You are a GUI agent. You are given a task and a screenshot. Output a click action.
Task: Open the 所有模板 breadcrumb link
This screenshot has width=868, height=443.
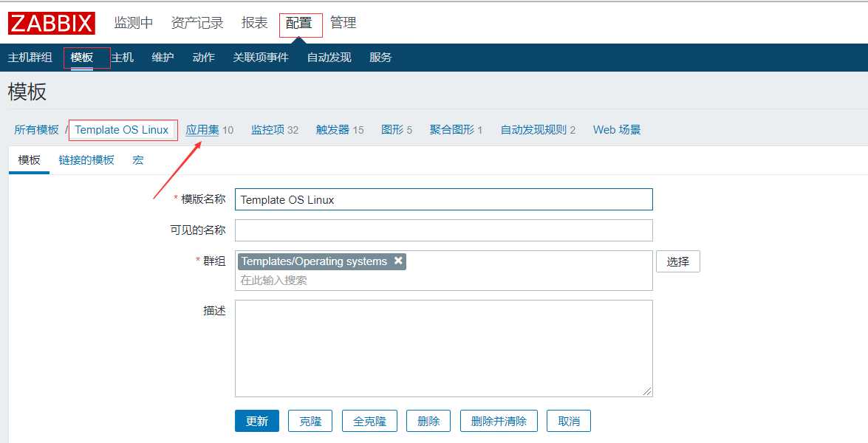36,130
